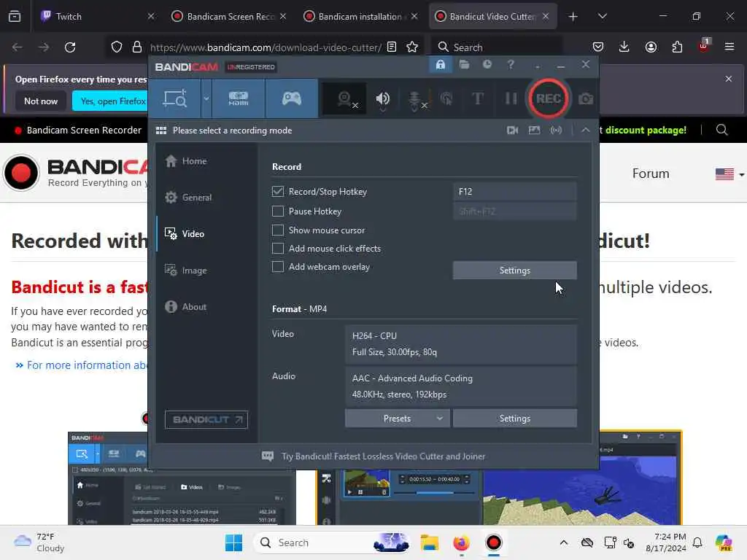Select game recording mode gamepad icon

click(x=292, y=98)
